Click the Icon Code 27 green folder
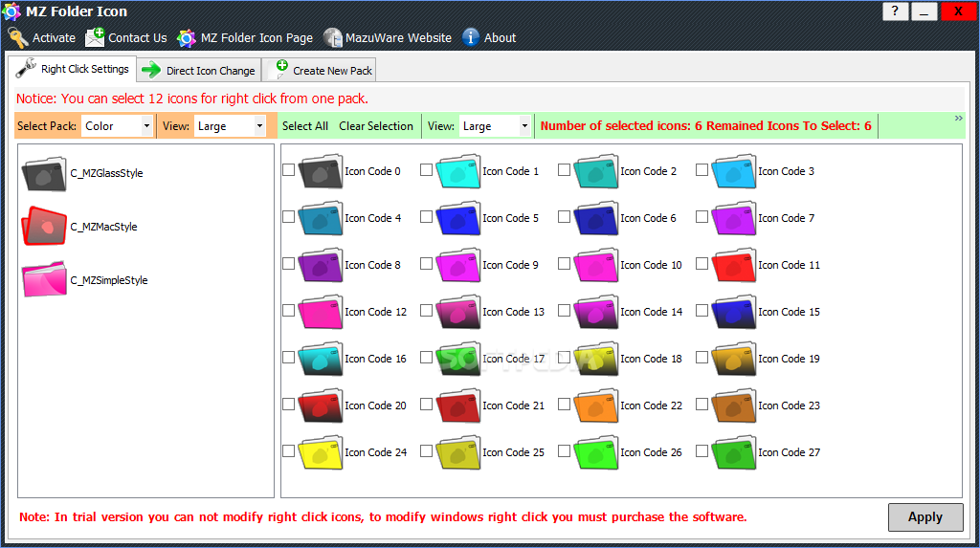Viewport: 980px width, 548px height. tap(734, 452)
